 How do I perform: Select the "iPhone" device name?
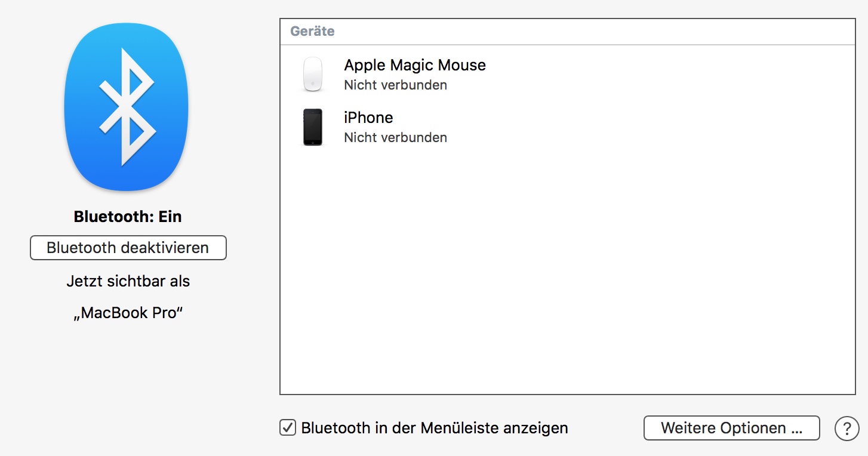[x=368, y=118]
